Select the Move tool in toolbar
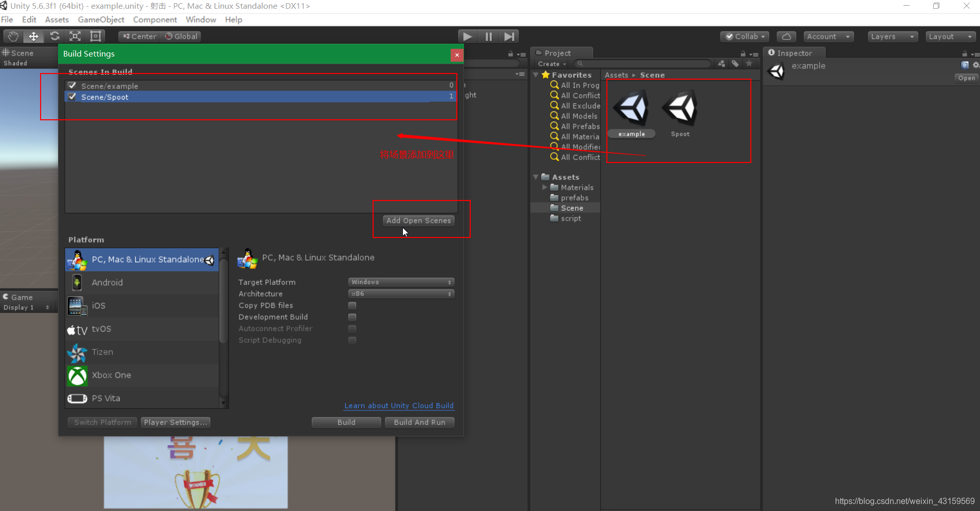980x511 pixels. pos(33,36)
